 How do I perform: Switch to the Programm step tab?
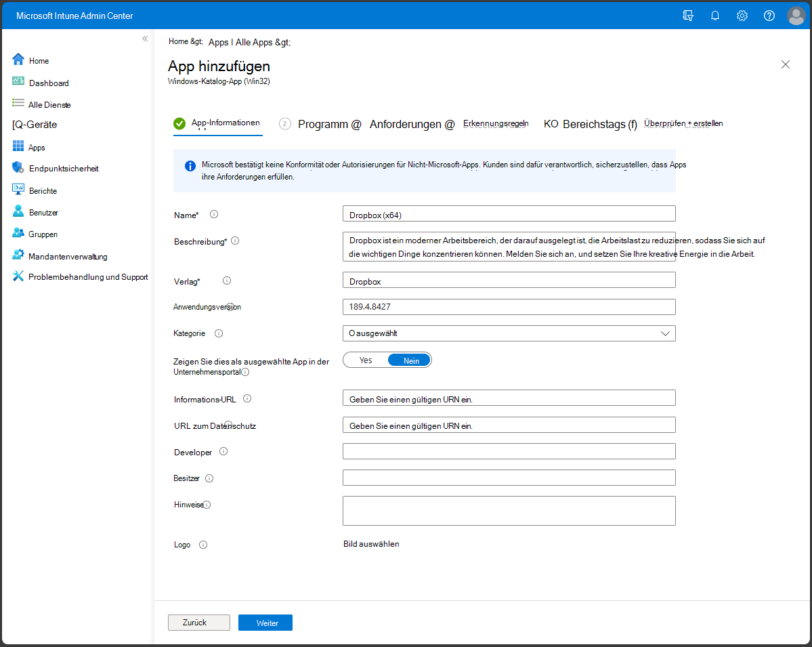tap(329, 124)
